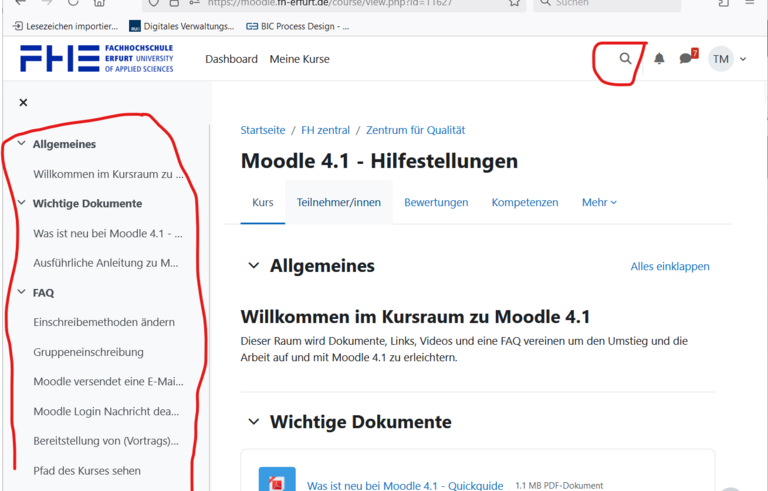768x491 pixels.
Task: Collapse the Allgemeines main section chevron
Action: coord(253,266)
